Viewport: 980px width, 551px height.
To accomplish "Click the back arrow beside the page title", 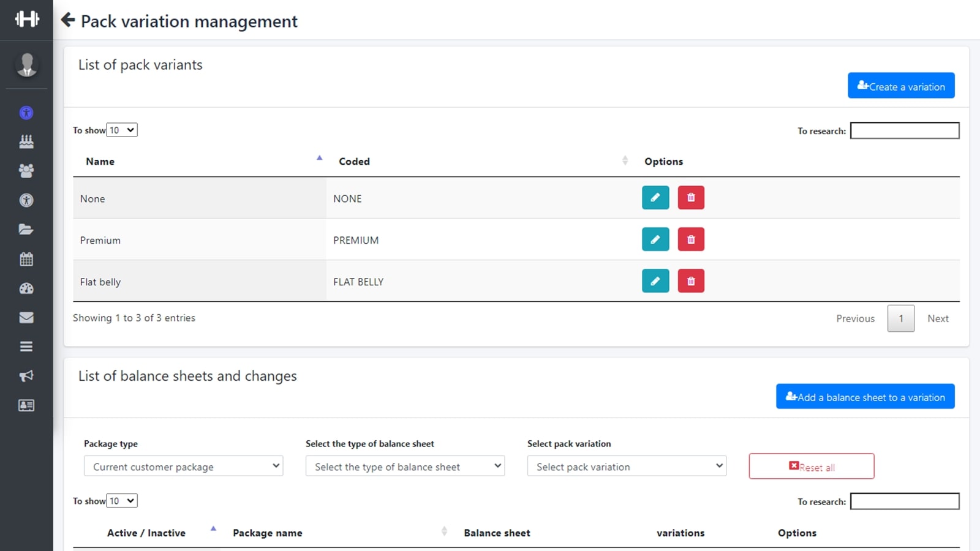I will [68, 20].
